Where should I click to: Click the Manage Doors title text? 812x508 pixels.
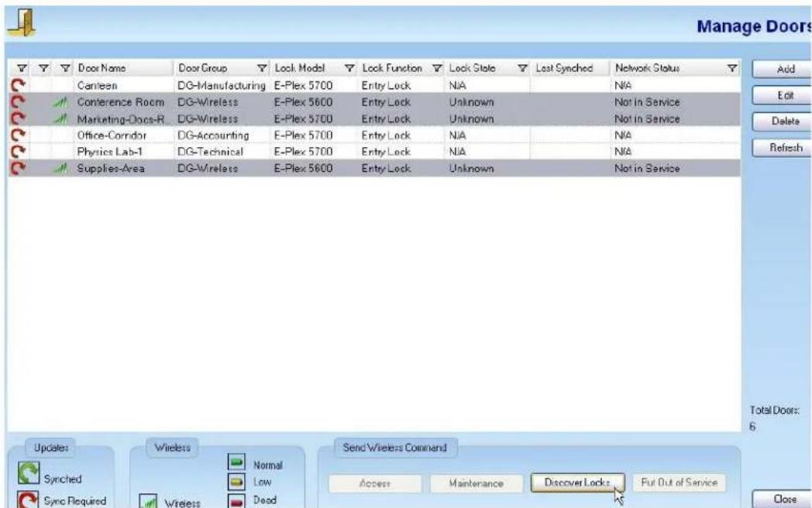click(x=754, y=26)
